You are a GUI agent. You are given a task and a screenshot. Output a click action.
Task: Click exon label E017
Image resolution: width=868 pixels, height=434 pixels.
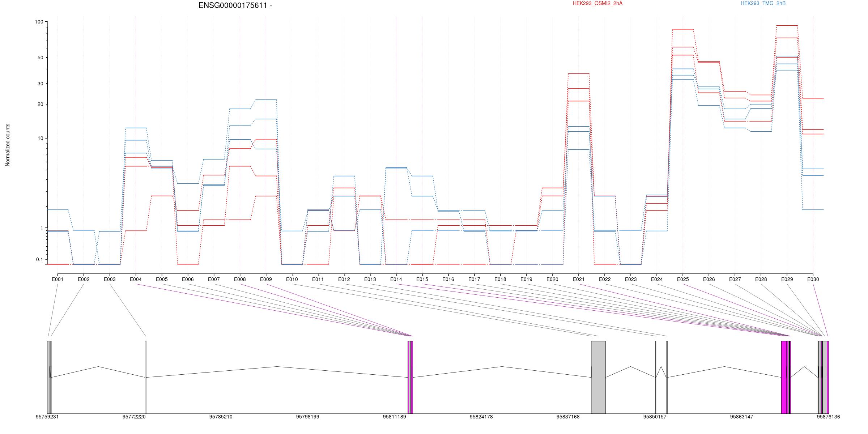coord(474,279)
